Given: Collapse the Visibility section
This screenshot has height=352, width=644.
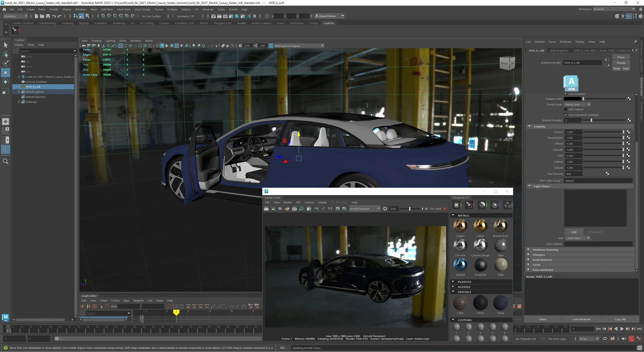Looking at the screenshot, I should click(529, 127).
